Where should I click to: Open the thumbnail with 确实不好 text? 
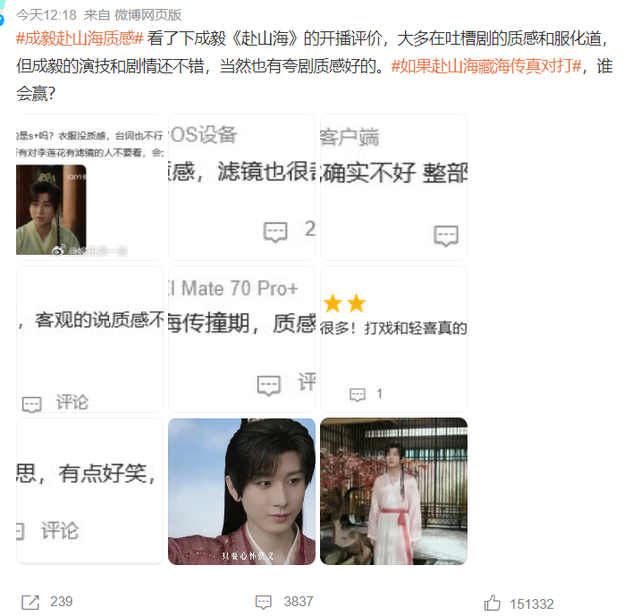[x=394, y=187]
